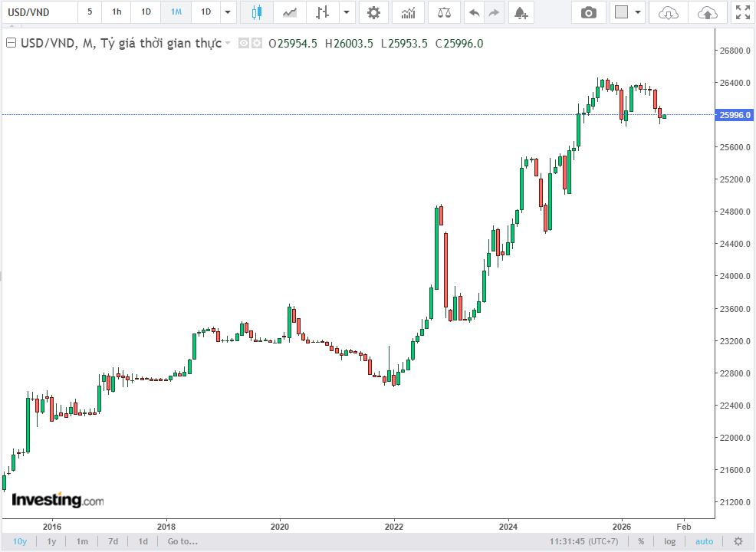Set the 1m date range
The width and height of the screenshot is (756, 552).
pos(82,541)
